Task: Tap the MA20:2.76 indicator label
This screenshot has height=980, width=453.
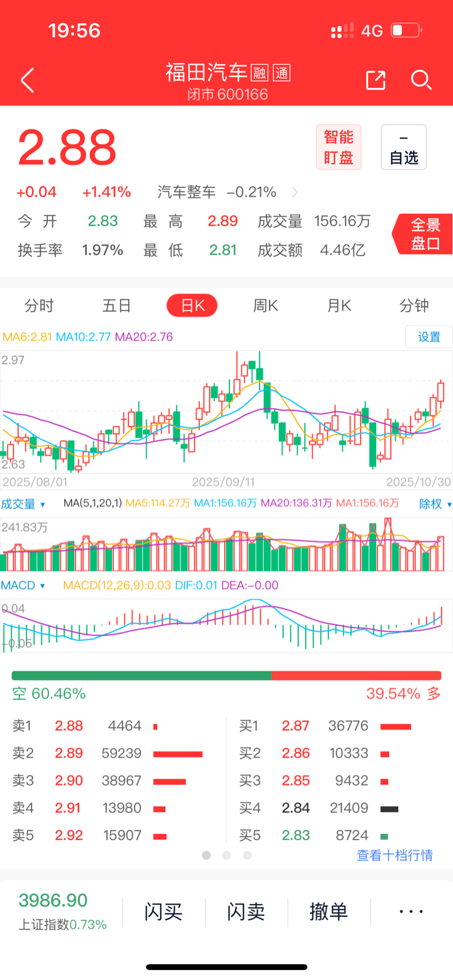Action: coord(144,337)
